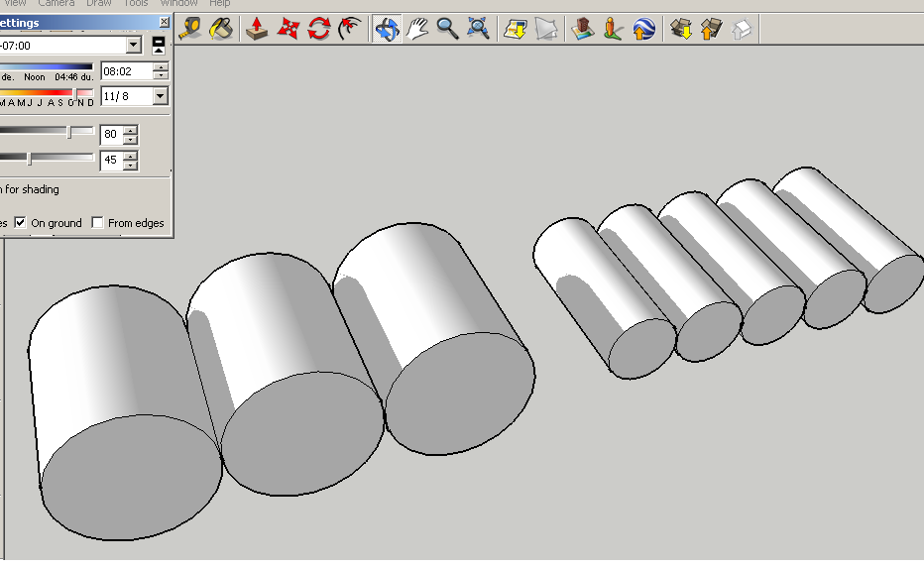The image size is (924, 567).
Task: Click the Zoom Extents icon
Action: (x=478, y=29)
